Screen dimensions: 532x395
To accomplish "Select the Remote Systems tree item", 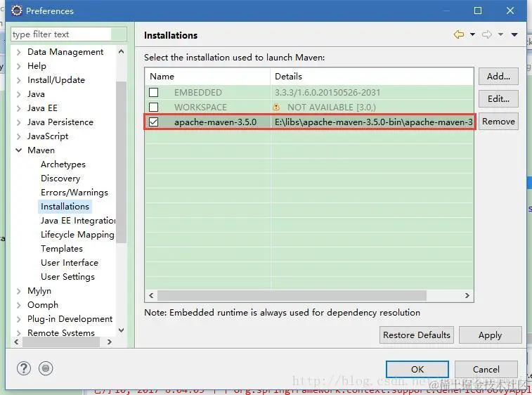I will [61, 333].
